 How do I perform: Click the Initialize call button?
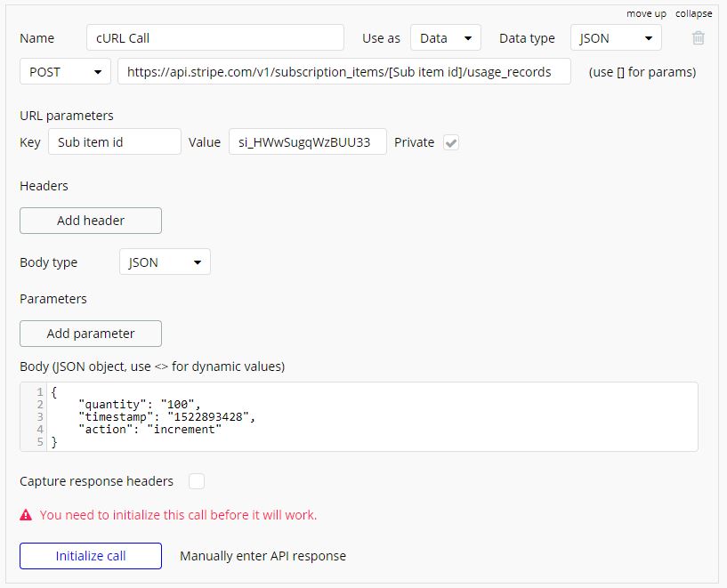(91, 556)
